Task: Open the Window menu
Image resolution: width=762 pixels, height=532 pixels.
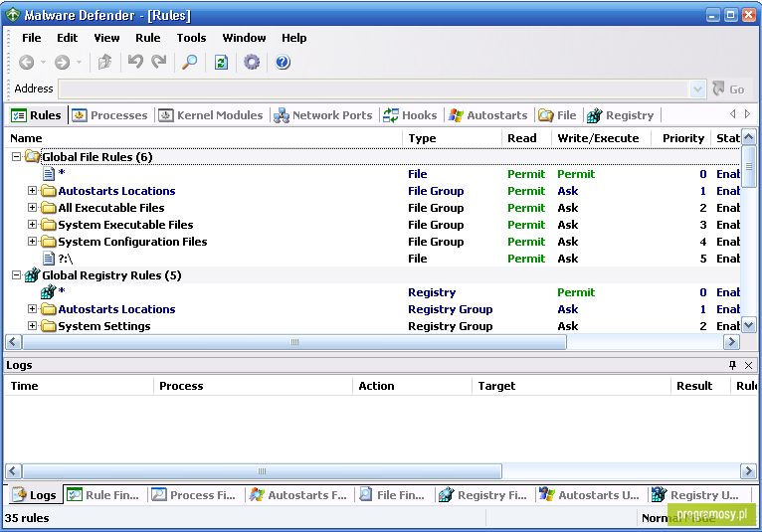Action: point(244,38)
